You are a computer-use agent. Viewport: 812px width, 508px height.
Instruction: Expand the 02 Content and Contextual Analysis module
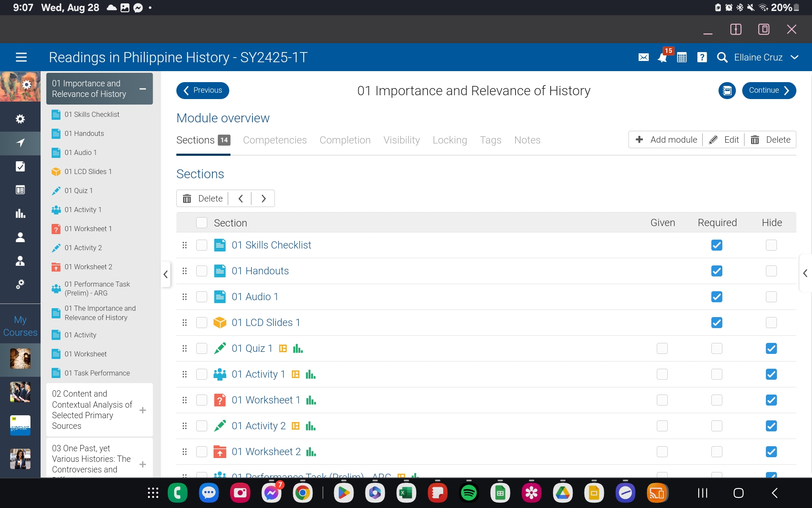143,410
